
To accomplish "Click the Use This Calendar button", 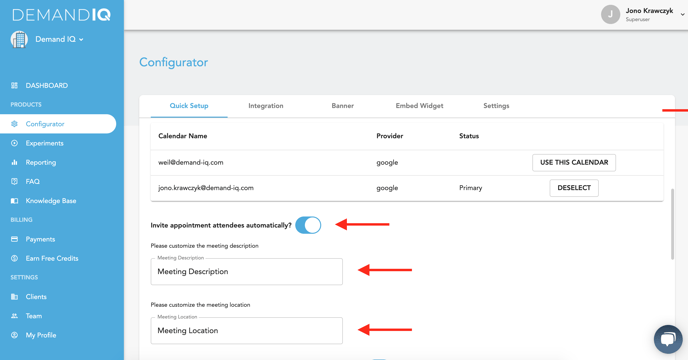I will (574, 162).
